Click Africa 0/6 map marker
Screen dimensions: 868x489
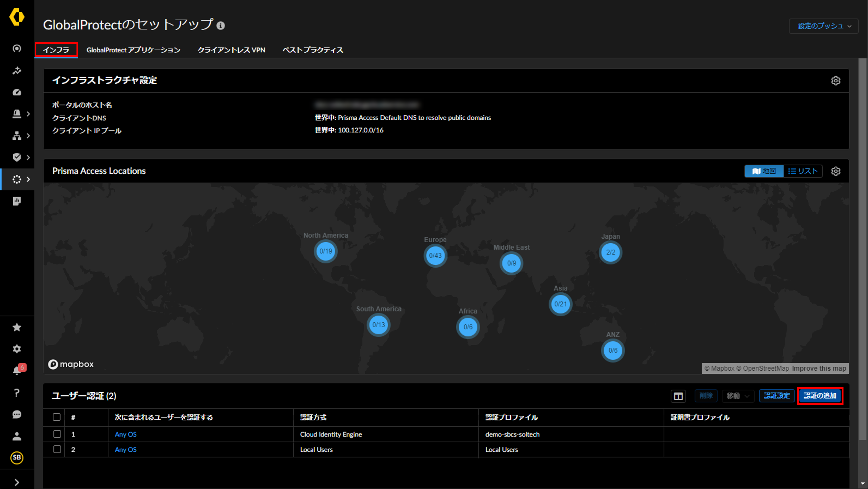click(x=468, y=327)
